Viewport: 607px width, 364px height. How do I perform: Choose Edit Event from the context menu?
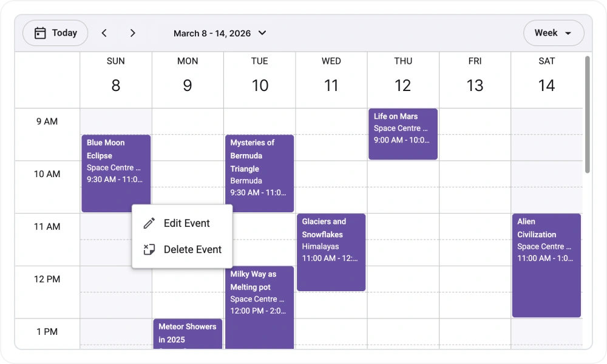(x=186, y=223)
